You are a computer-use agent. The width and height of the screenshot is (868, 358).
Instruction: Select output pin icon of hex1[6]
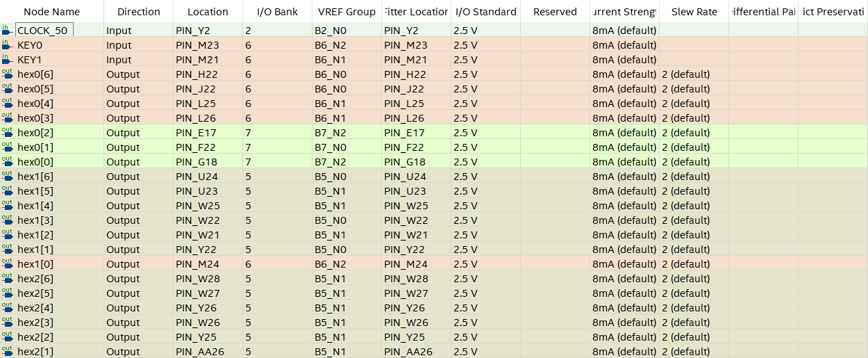(7, 176)
